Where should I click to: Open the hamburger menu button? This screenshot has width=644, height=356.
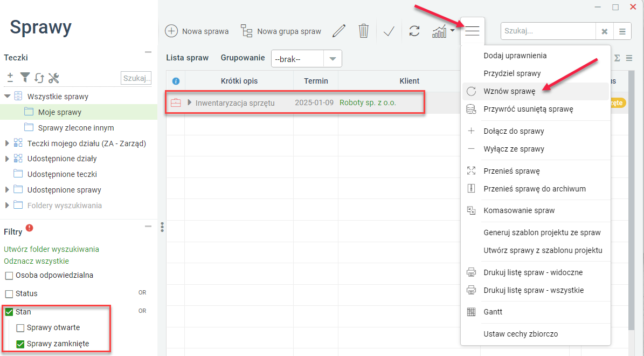[x=472, y=31]
